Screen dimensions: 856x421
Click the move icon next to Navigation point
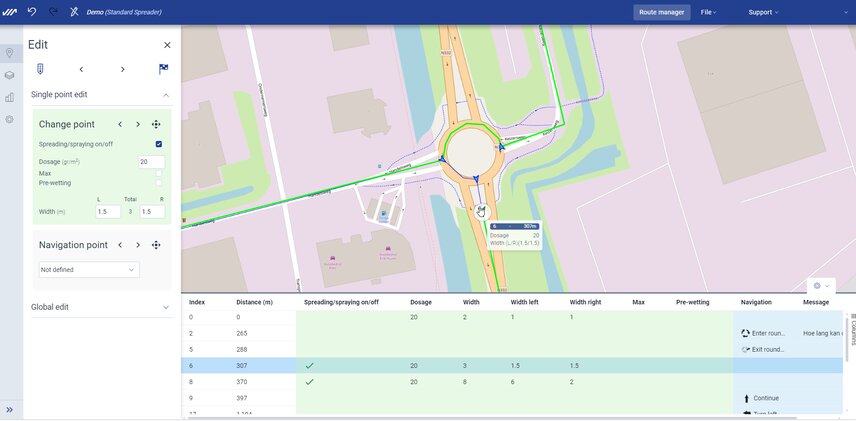pyautogui.click(x=157, y=245)
